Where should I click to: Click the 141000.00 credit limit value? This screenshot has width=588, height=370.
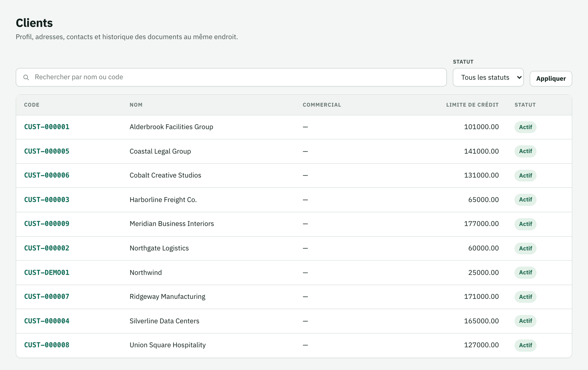(x=481, y=151)
